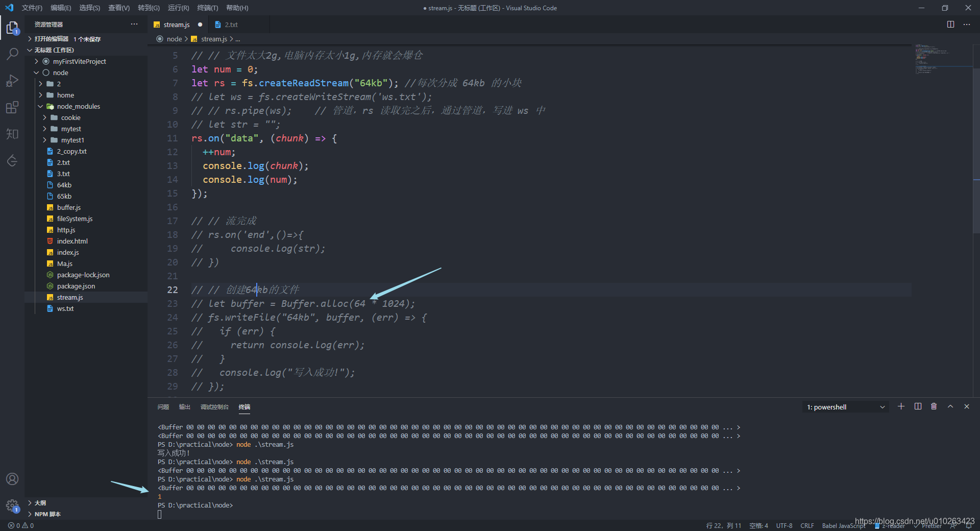Open the Run (运行) menu

[x=178, y=8]
